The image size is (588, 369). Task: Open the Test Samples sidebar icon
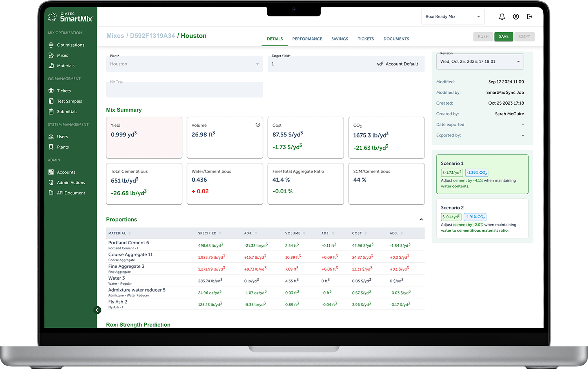pos(51,101)
